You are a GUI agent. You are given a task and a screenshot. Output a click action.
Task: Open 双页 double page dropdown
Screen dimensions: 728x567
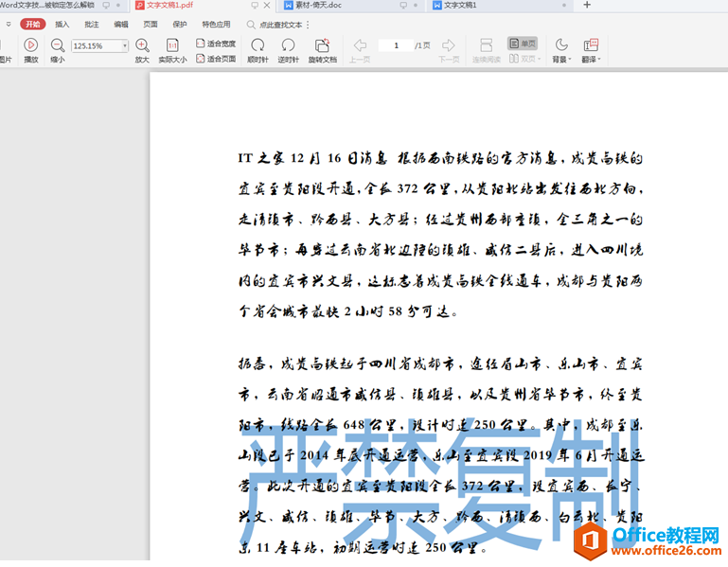(524, 59)
